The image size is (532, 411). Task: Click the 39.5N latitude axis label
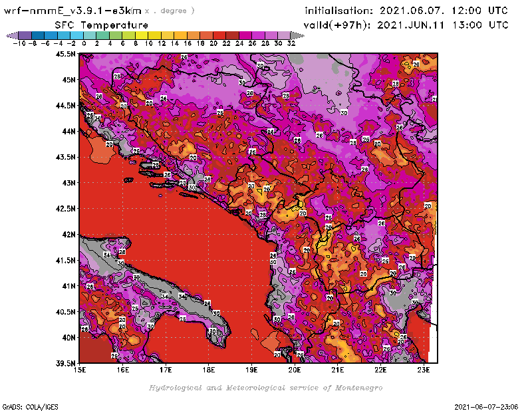point(65,363)
